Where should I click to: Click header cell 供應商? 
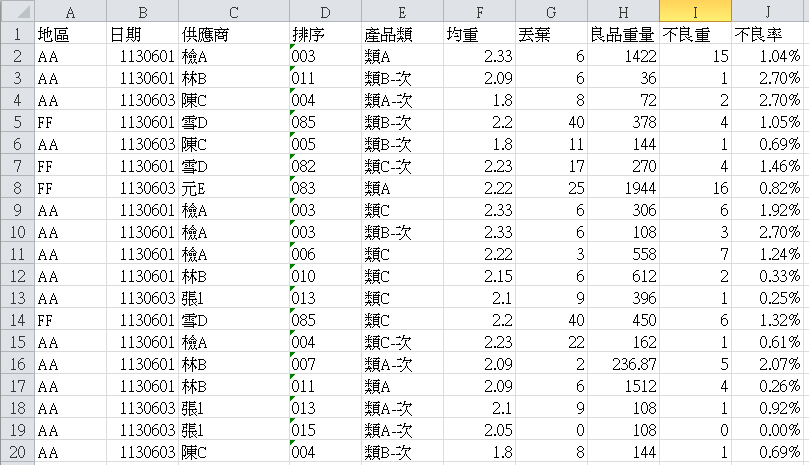(x=234, y=34)
